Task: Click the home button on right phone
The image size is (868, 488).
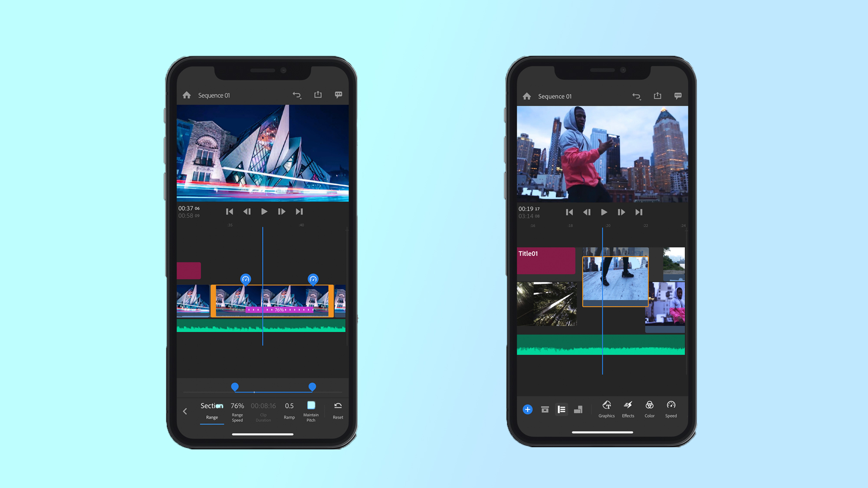Action: point(526,97)
